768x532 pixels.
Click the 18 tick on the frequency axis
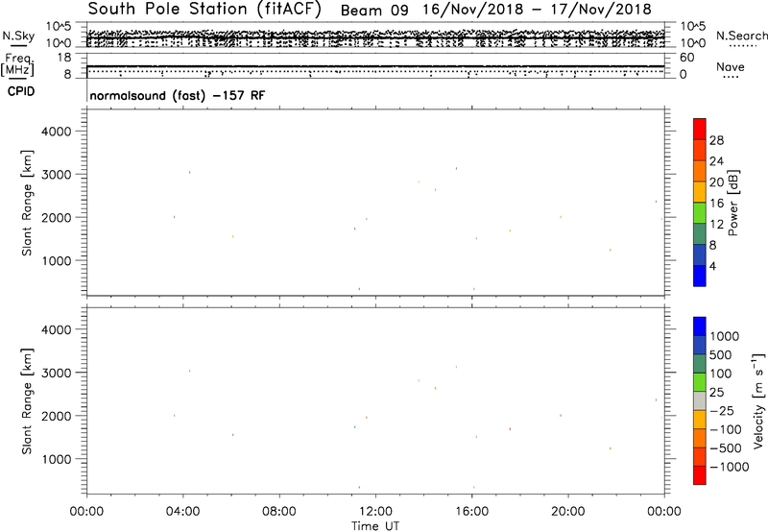64,58
